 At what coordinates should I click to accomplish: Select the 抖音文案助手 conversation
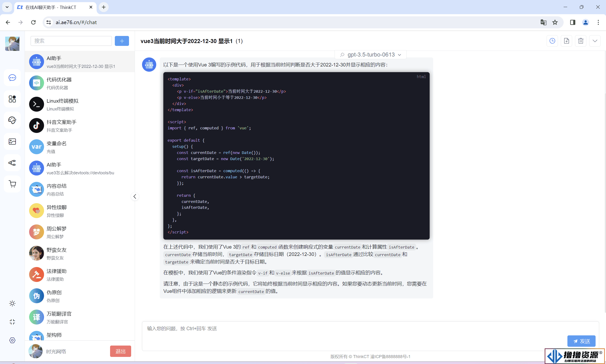[x=80, y=126]
